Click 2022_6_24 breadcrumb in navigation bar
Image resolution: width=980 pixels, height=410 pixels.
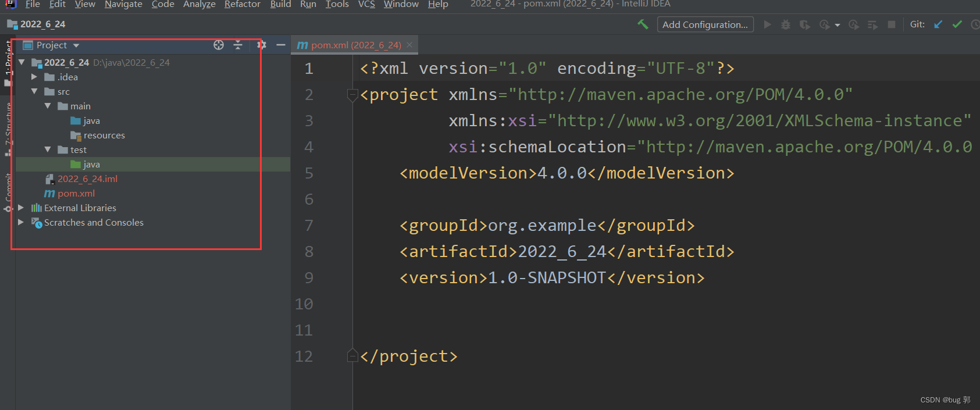[36, 24]
